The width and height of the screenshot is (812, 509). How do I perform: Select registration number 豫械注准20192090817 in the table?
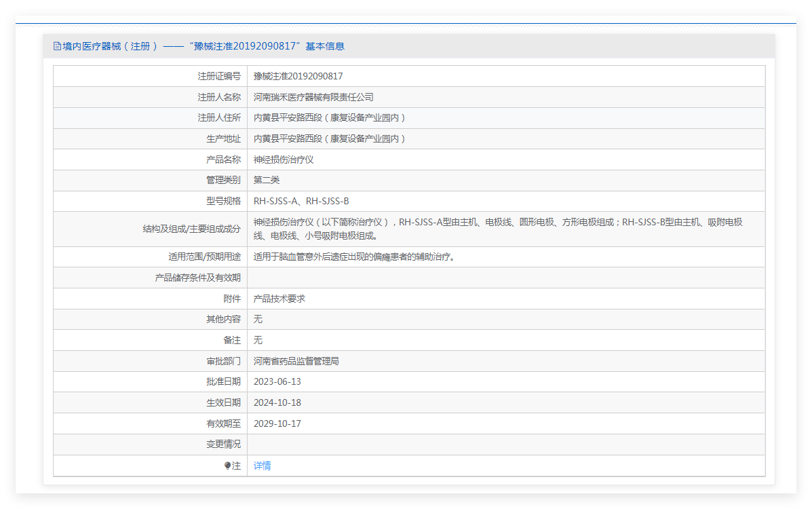click(x=298, y=76)
